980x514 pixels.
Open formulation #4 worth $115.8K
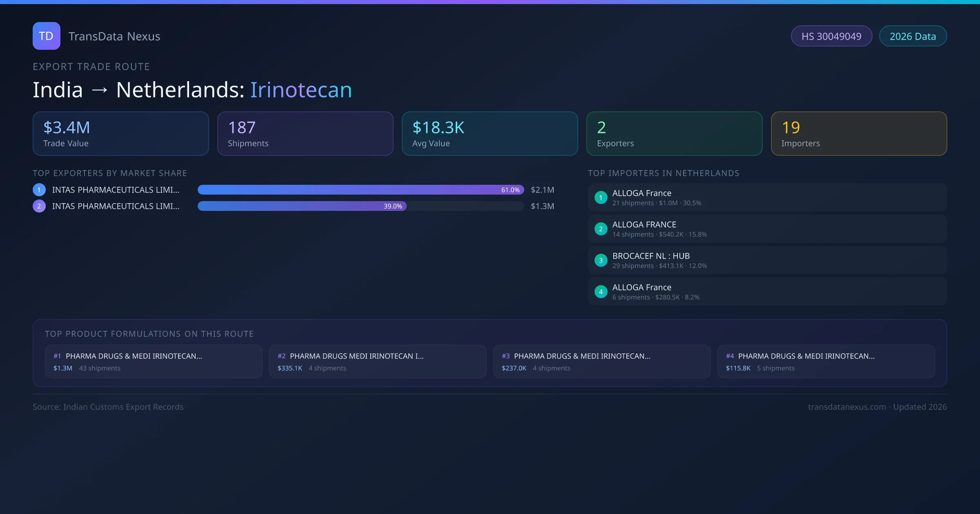coord(826,361)
